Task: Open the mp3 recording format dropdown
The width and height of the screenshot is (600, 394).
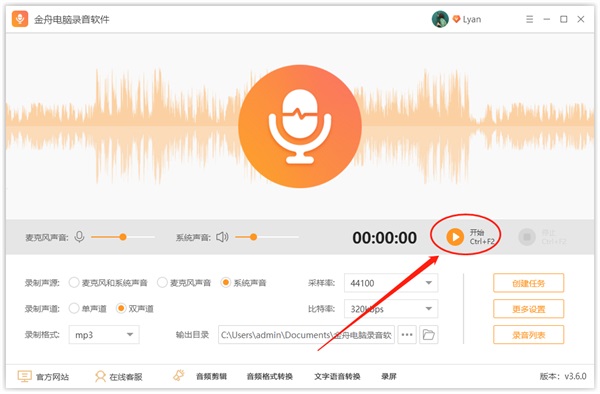Action: (104, 335)
